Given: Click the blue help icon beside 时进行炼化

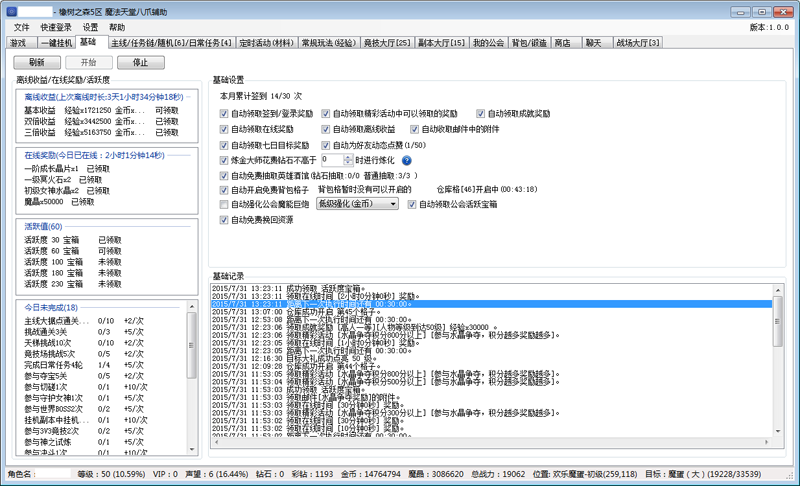Looking at the screenshot, I should [x=407, y=160].
